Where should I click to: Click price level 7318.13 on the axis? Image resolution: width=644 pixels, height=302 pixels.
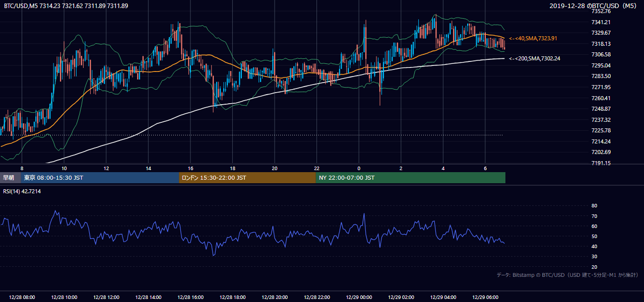[601, 44]
